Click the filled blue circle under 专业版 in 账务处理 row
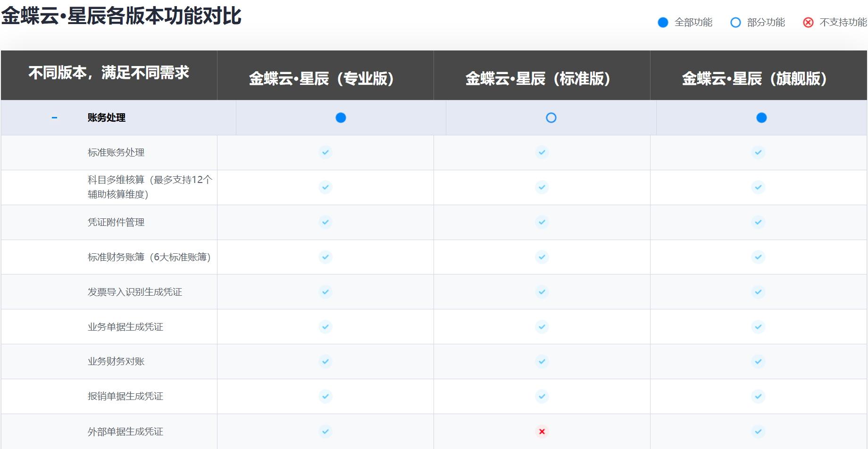The width and height of the screenshot is (868, 449). point(341,118)
